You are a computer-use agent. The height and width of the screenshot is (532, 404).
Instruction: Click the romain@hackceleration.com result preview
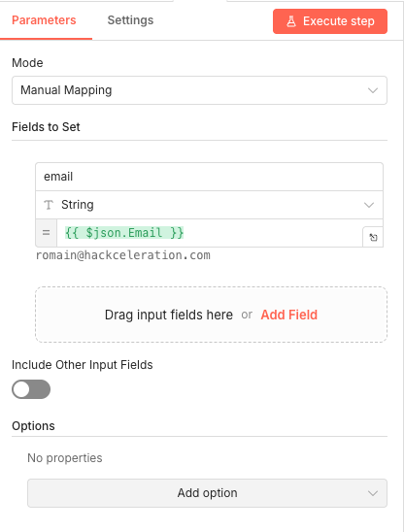pos(123,255)
